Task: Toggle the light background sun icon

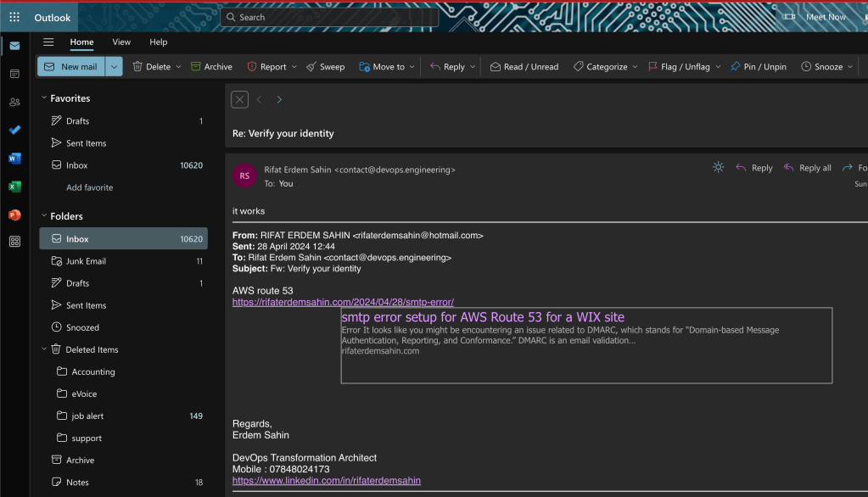Action: point(718,167)
